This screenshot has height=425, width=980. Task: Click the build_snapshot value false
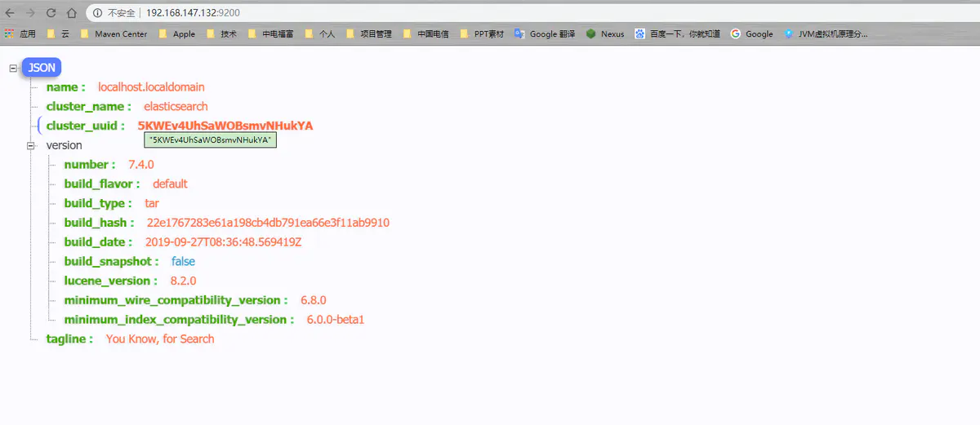pos(183,261)
